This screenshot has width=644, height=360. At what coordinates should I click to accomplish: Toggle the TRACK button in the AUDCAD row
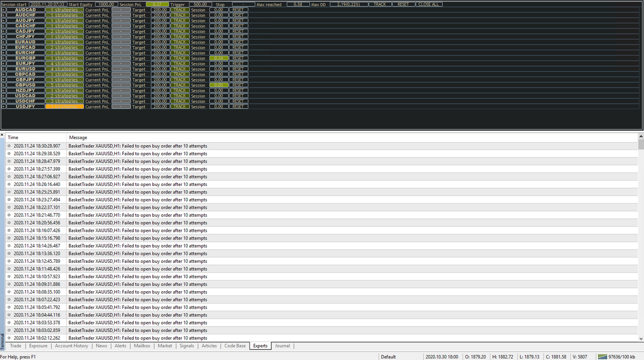pyautogui.click(x=180, y=10)
